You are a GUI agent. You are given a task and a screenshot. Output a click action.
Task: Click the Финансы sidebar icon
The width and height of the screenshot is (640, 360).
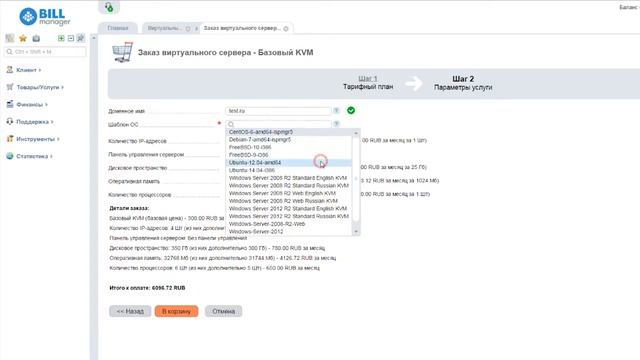pyautogui.click(x=10, y=104)
